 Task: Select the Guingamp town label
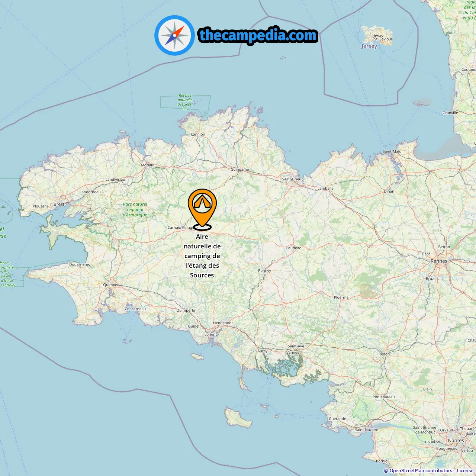click(240, 170)
